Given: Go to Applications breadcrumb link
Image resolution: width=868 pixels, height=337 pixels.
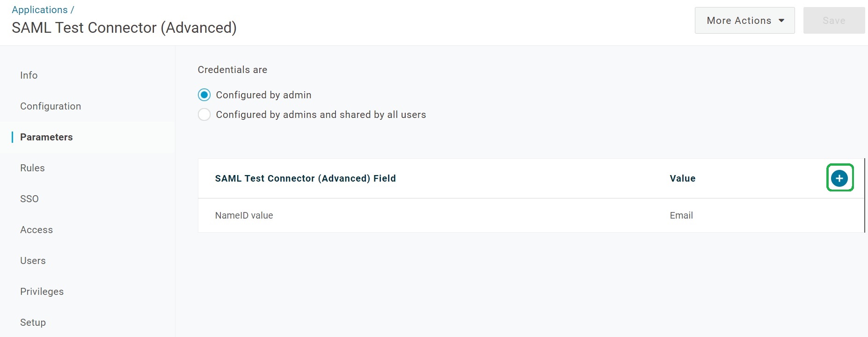Looking at the screenshot, I should (x=40, y=10).
